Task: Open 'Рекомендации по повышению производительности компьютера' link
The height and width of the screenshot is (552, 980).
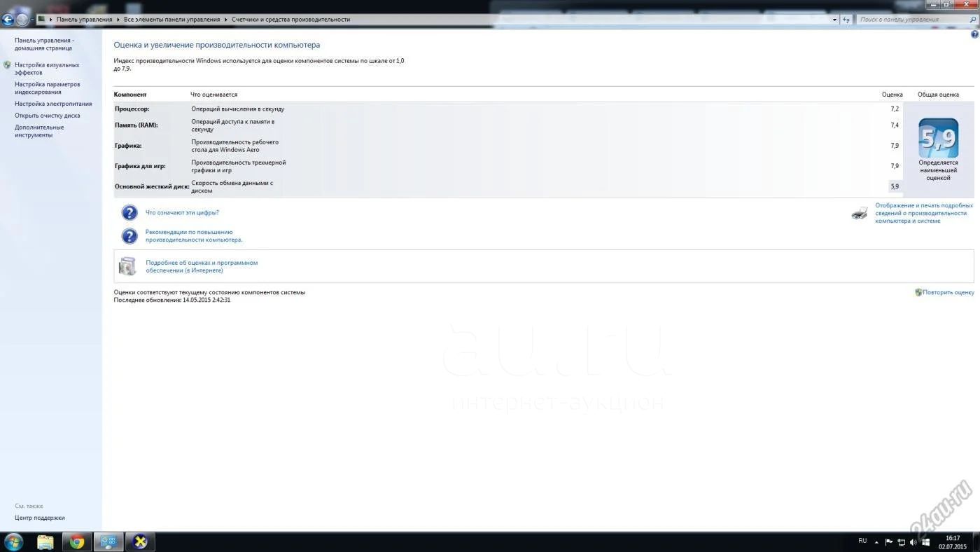Action: 194,236
